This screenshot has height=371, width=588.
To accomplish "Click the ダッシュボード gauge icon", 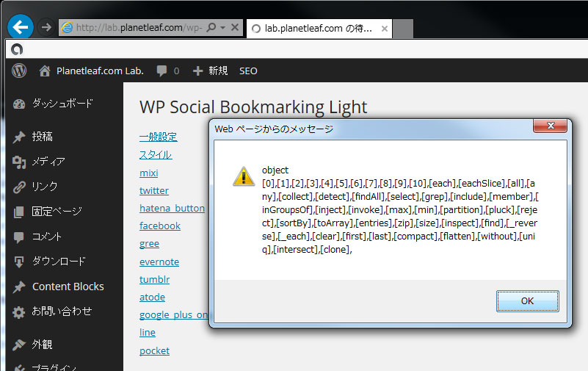I will [19, 104].
